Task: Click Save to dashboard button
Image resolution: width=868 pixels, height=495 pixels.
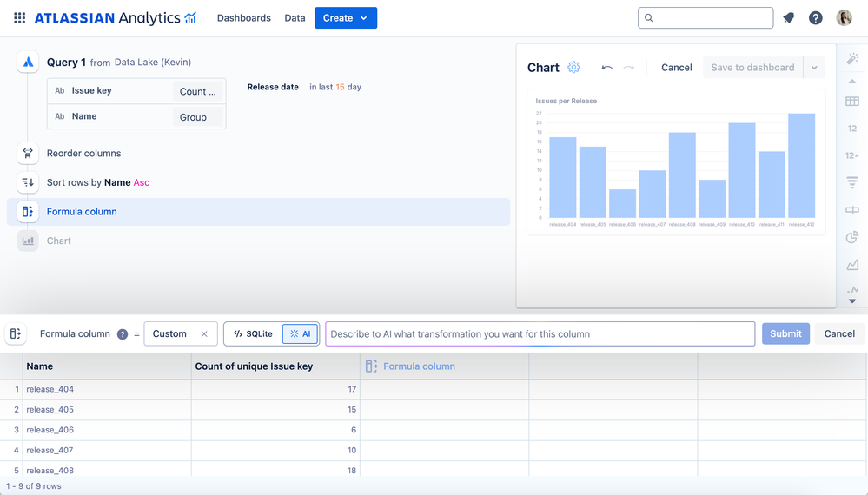Action: point(752,68)
